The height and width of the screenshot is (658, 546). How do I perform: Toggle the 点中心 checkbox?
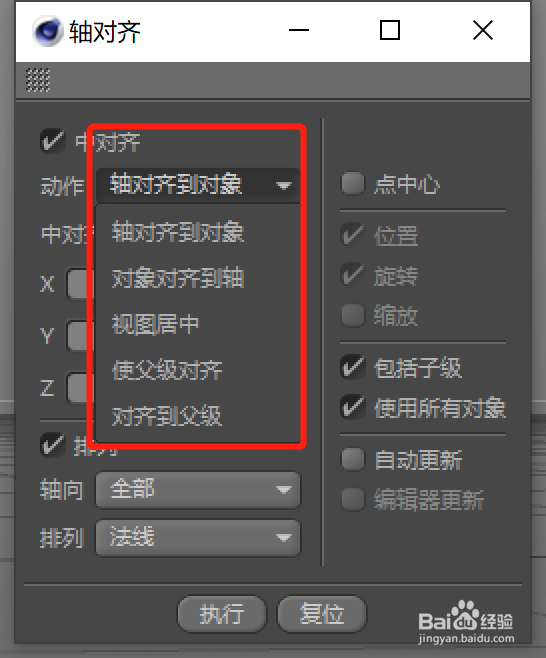(x=353, y=183)
